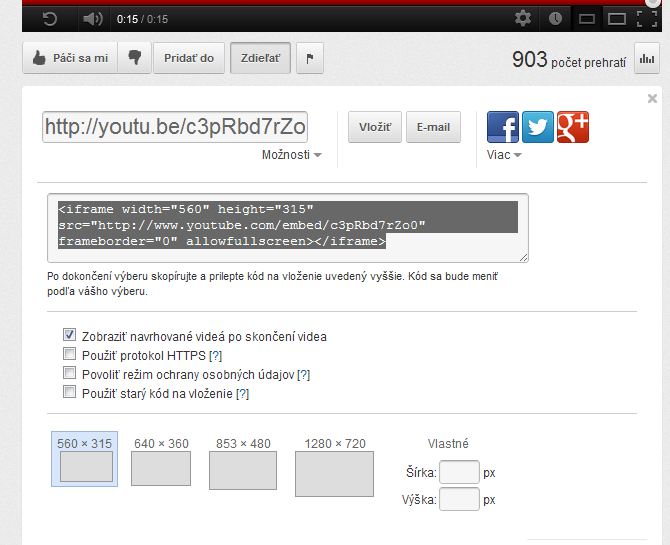This screenshot has height=545, width=670.
Task: Click the thumbs down dislike icon
Action: point(135,58)
